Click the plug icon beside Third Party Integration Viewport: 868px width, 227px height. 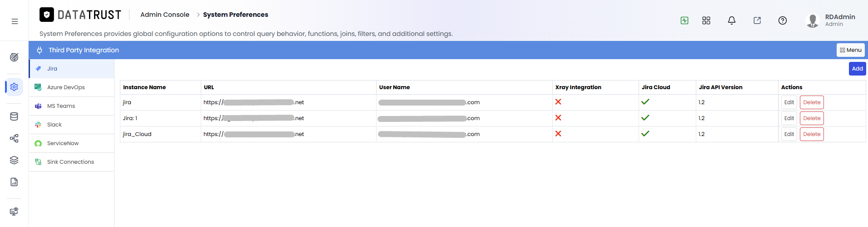tap(40, 50)
